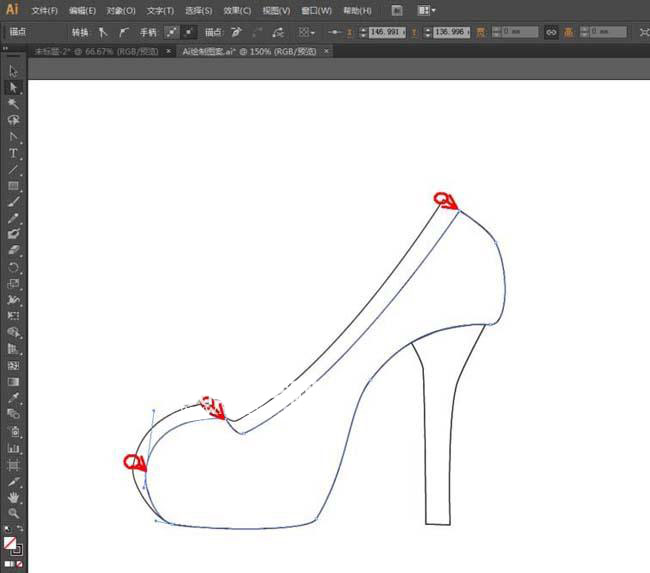Screen dimensions: 650x573
Task: Toggle show handles for selected anchors
Action: tap(171, 32)
